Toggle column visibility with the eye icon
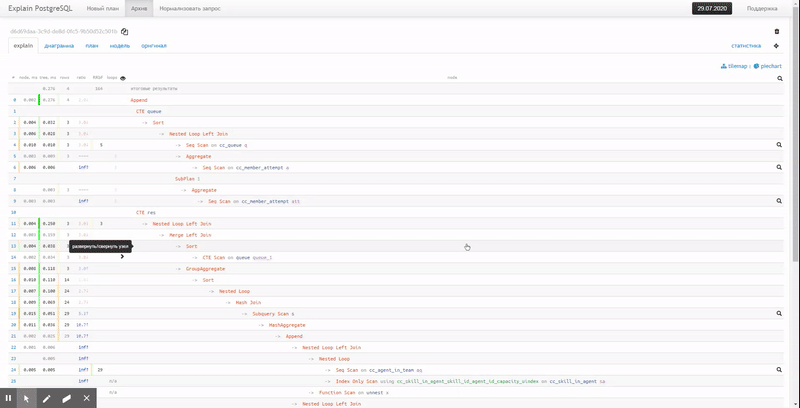The image size is (800, 408). coord(123,77)
